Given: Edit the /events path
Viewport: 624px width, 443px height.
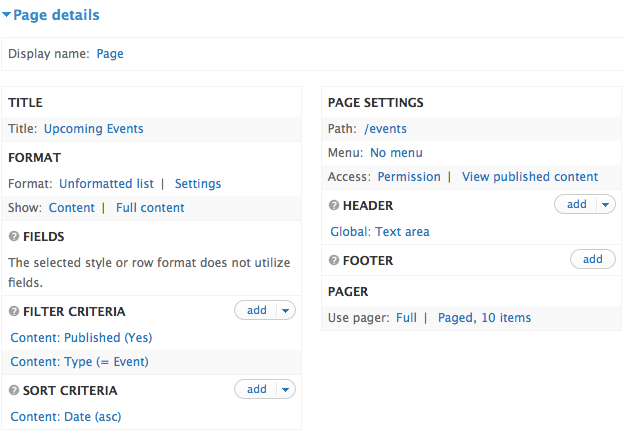Looking at the screenshot, I should tap(385, 129).
